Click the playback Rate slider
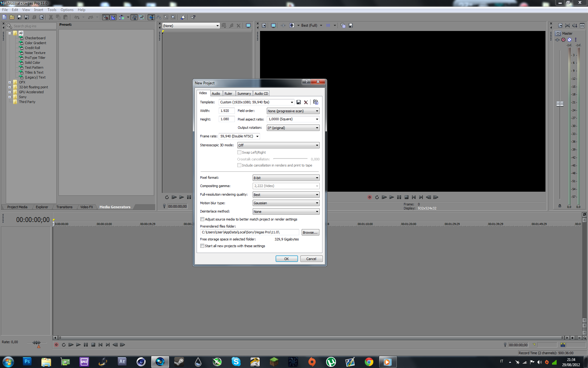Viewport: 588px width, 368px height. [37, 343]
